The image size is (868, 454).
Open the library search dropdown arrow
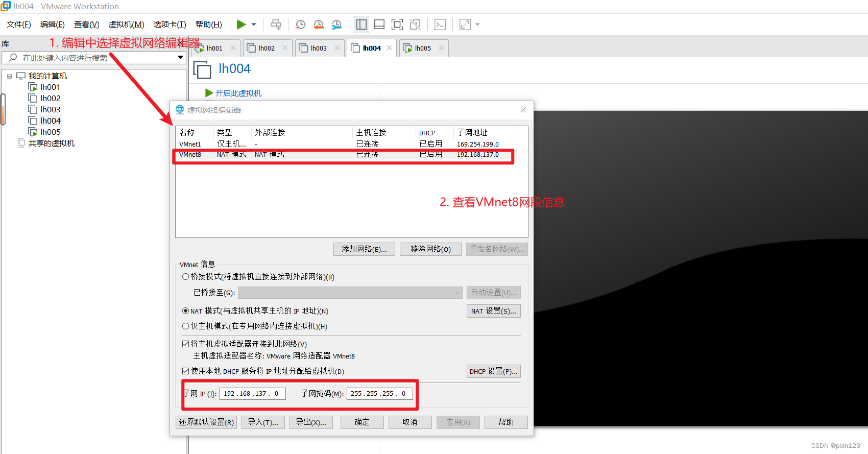[x=180, y=57]
